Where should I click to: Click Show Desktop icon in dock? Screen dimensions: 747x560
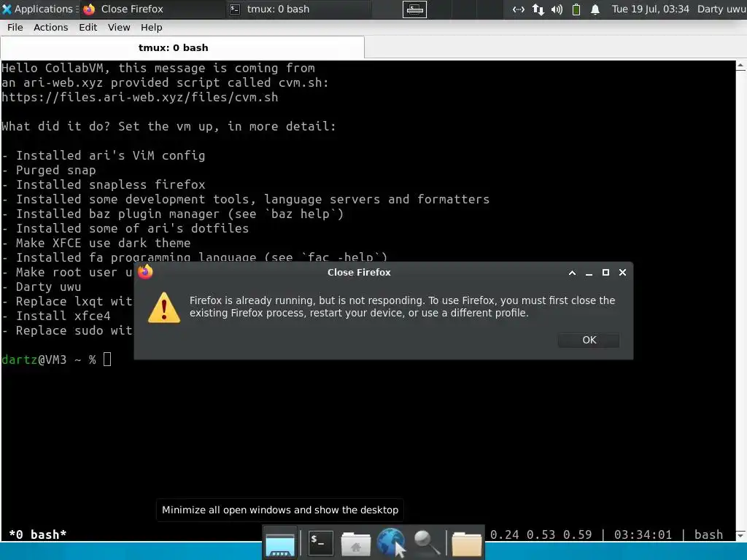click(280, 542)
